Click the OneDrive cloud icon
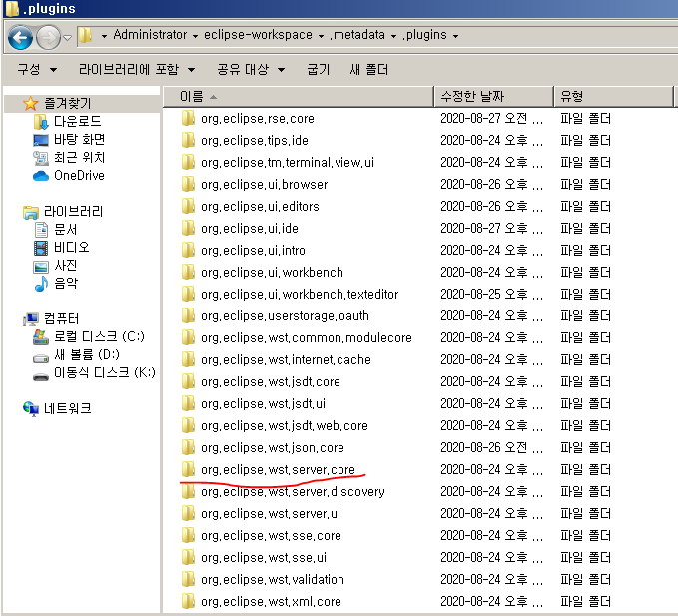678x616 pixels. [x=41, y=176]
